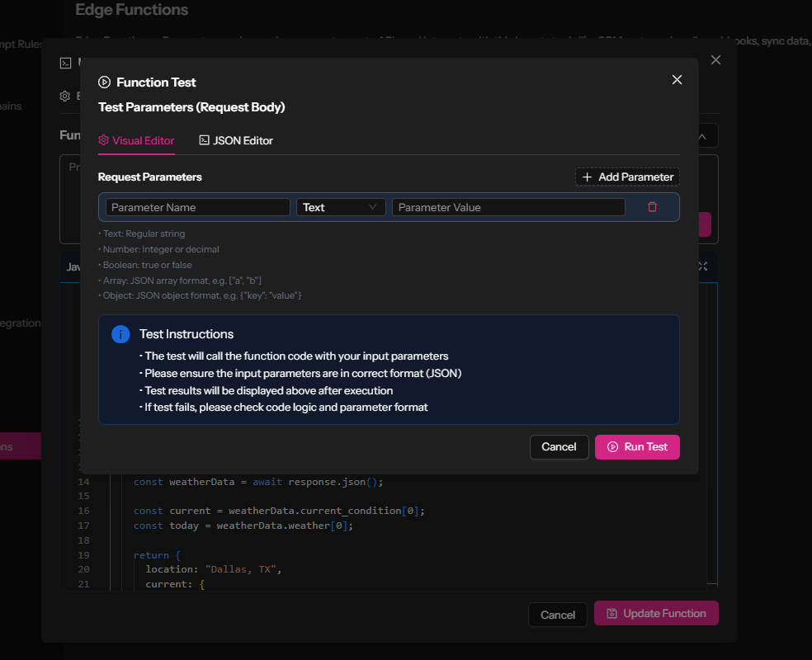Screen dimensions: 812x660
Task: Click into the Parameter Value field
Action: pyautogui.click(x=508, y=207)
